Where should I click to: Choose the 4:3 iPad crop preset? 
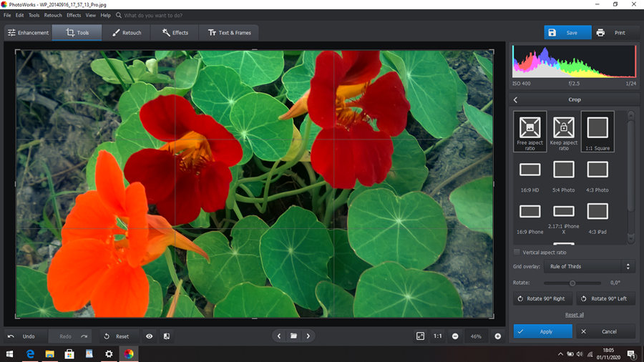tap(597, 219)
